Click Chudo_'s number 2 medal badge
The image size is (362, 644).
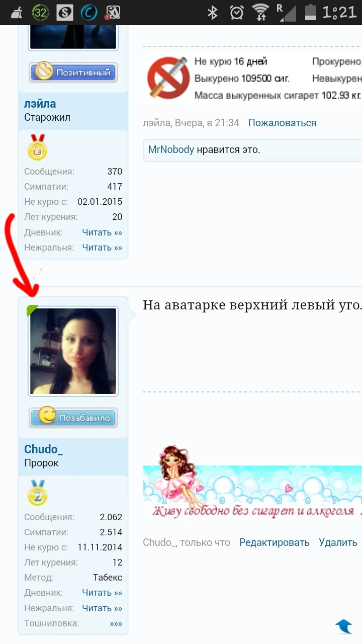click(37, 493)
